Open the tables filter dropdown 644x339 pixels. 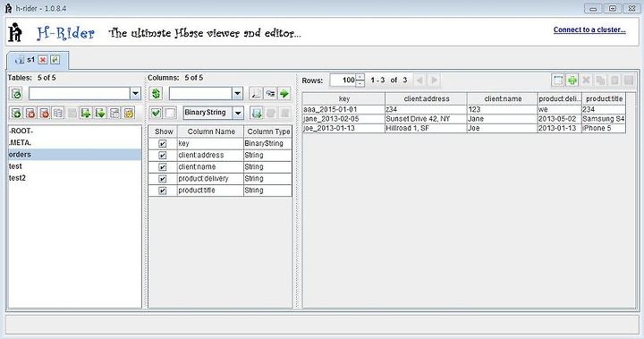pos(136,94)
